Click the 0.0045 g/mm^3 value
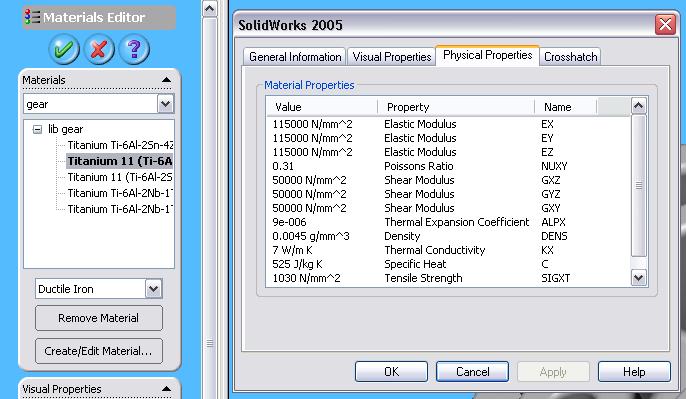This screenshot has height=399, width=686. coord(311,236)
